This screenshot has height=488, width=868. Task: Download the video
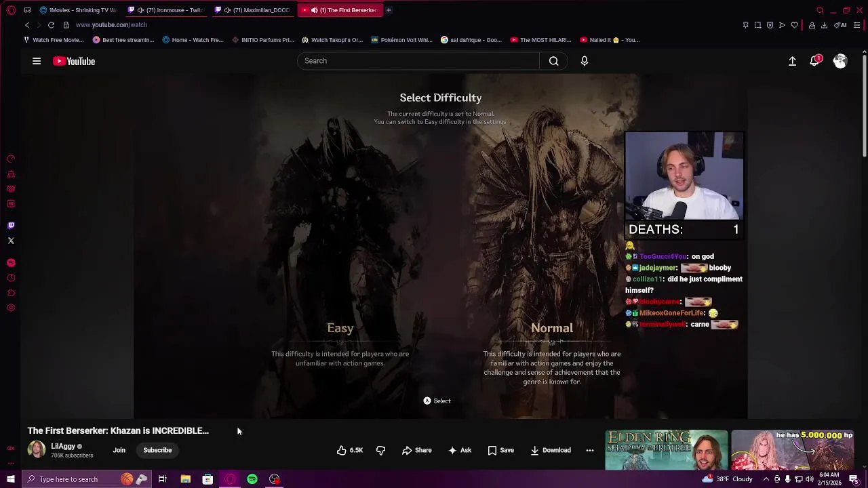coord(550,450)
